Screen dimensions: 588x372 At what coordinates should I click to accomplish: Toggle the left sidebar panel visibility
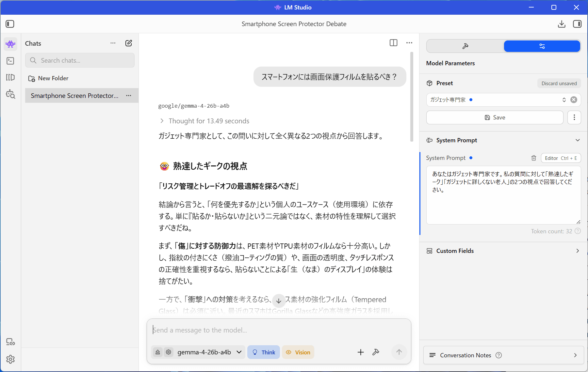click(10, 24)
